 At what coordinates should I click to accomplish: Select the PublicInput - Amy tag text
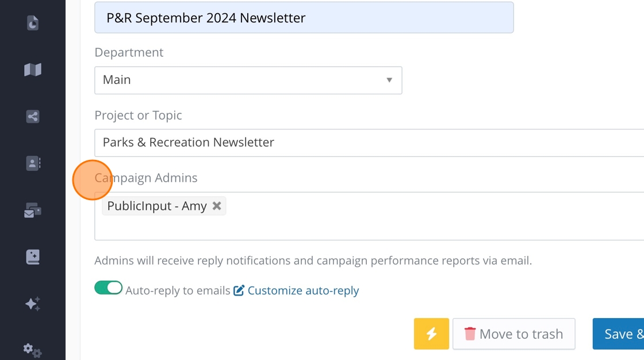156,206
